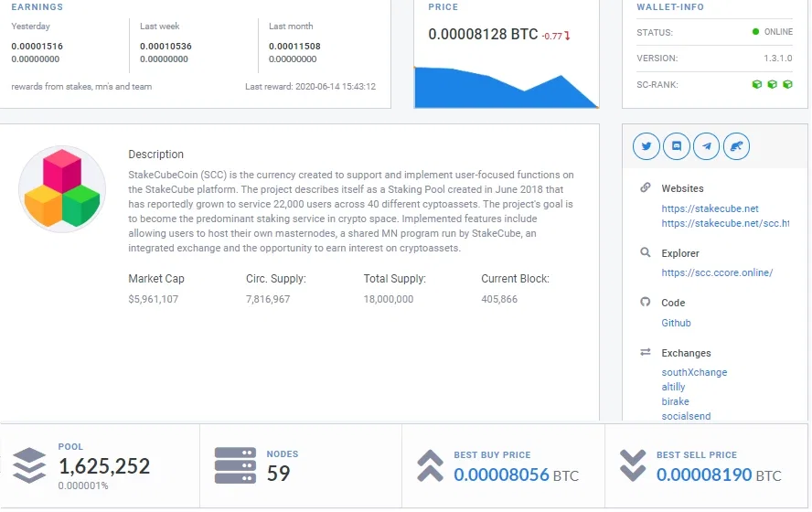812x512 pixels.
Task: Click the best buy price up-chevrons icon
Action: 431,466
